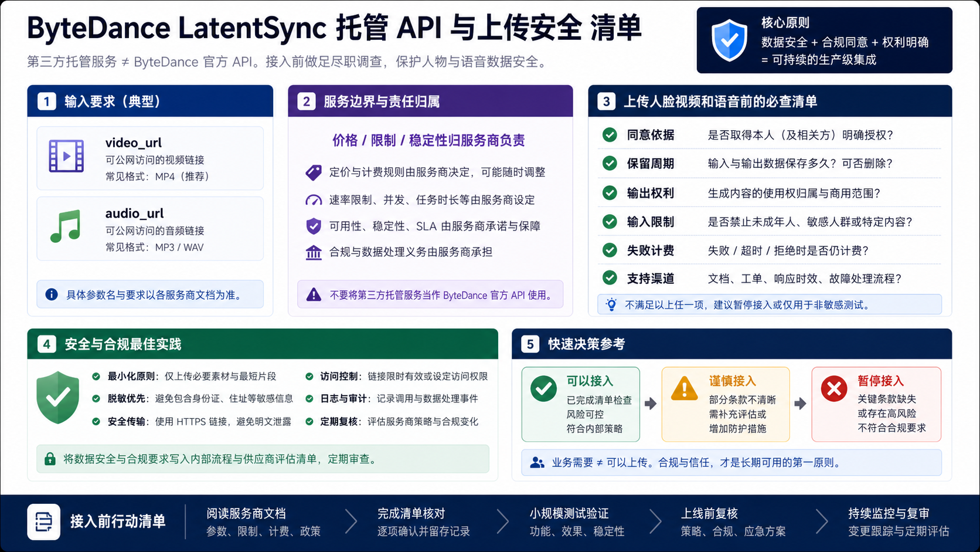The width and height of the screenshot is (980, 552).
Task: Click the check mark beside 输入限制
Action: click(610, 221)
